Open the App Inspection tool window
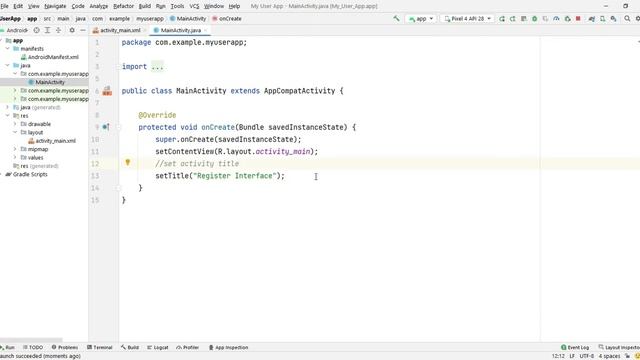The height and width of the screenshot is (360, 640). [228, 347]
